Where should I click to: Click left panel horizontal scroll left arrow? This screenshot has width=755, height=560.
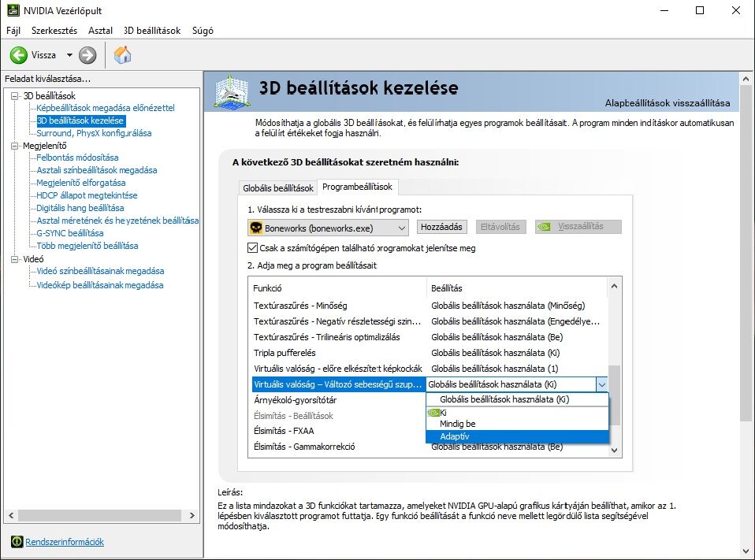point(12,515)
